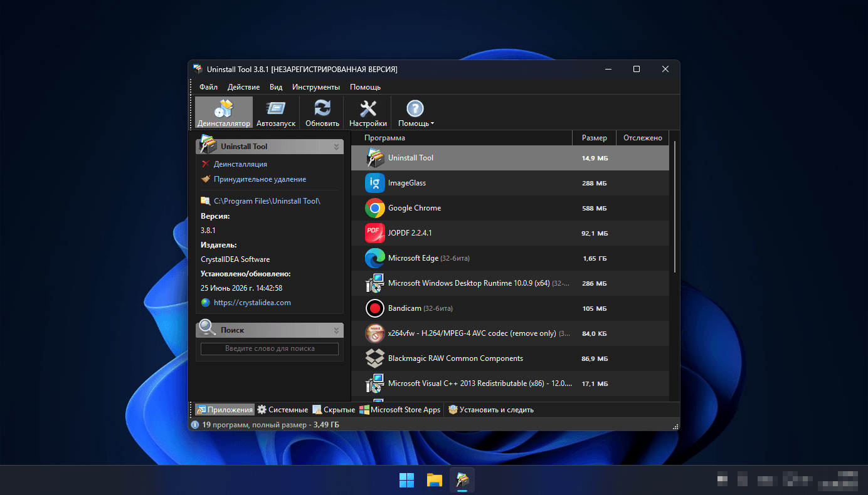Viewport: 868px width, 495px height.
Task: Open the Вид menu
Action: (276, 87)
